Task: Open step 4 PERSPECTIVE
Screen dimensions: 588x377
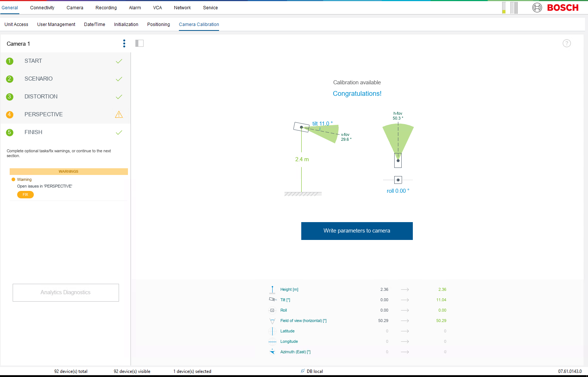Action: click(44, 114)
